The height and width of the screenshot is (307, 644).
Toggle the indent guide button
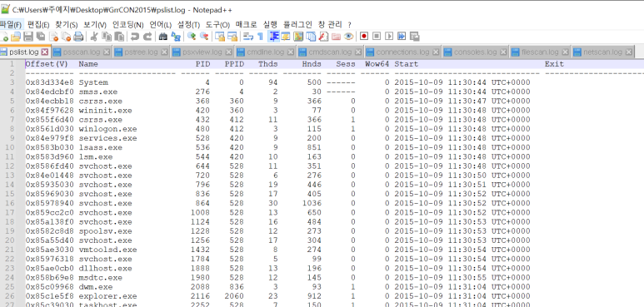(x=273, y=37)
